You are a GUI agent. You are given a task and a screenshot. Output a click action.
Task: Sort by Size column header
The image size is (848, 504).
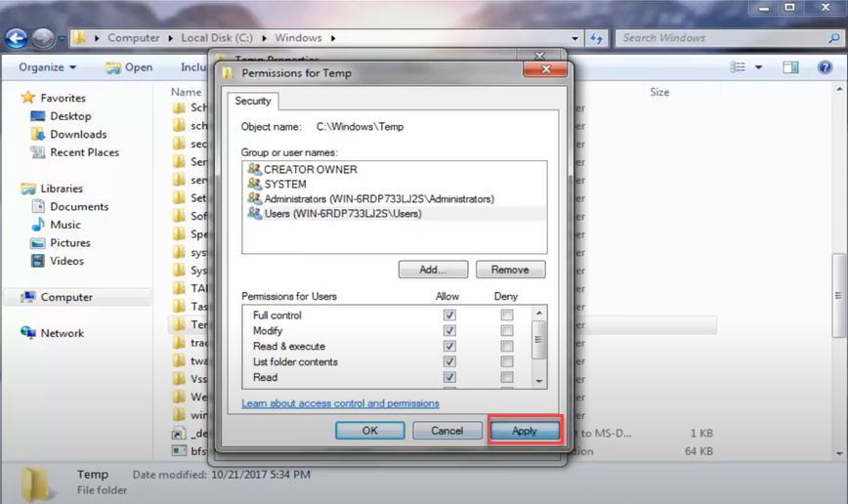pos(659,92)
